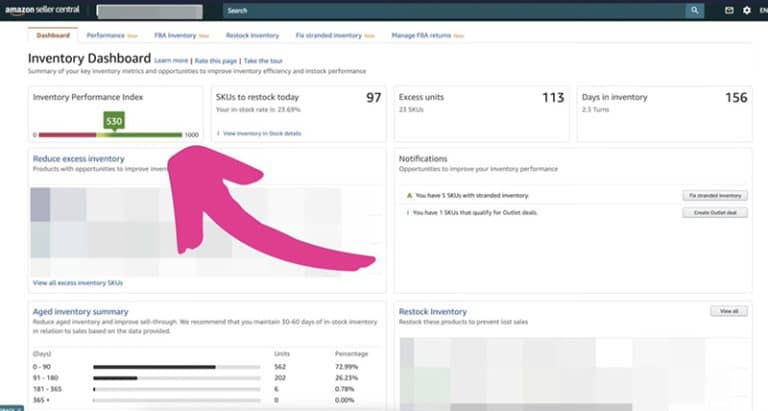Click the stranded inventory SKUs notification text
Image resolution: width=768 pixels, height=411 pixels.
[x=472, y=195]
